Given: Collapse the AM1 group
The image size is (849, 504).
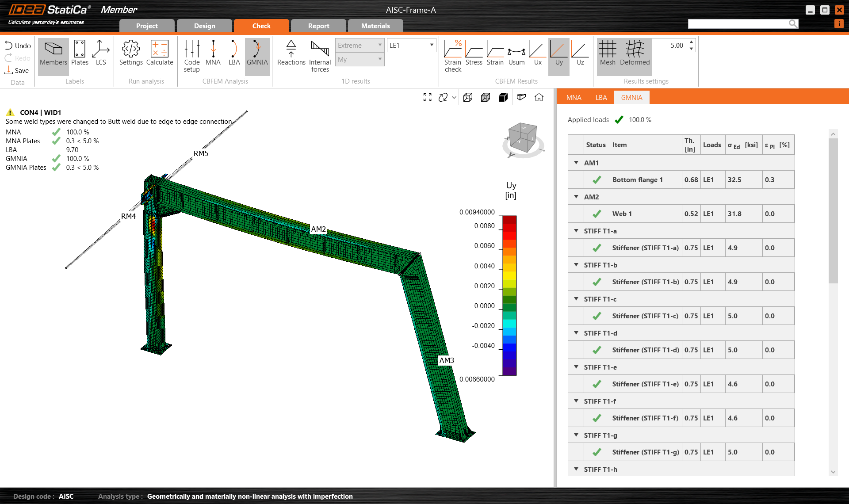Looking at the screenshot, I should pos(576,163).
